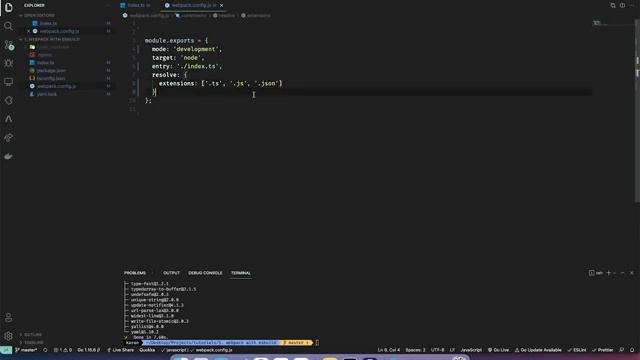The width and height of the screenshot is (640, 360).
Task: Open notifications bell icon
Action: [x=632, y=350]
